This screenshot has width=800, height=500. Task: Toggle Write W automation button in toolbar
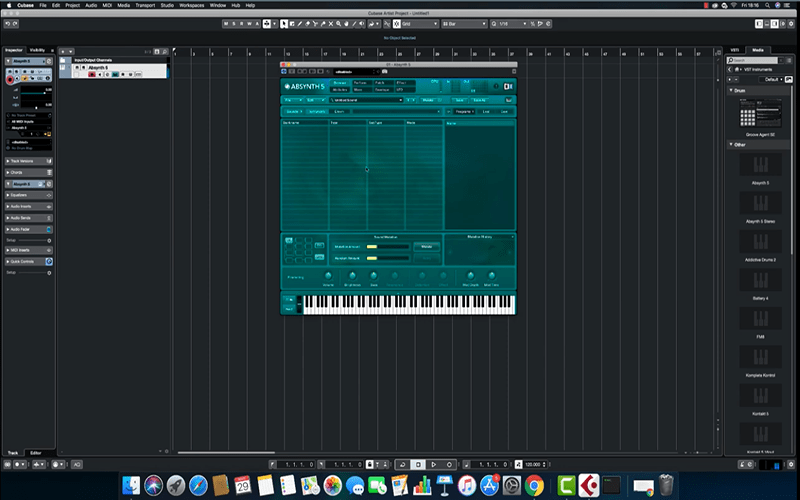coord(249,24)
